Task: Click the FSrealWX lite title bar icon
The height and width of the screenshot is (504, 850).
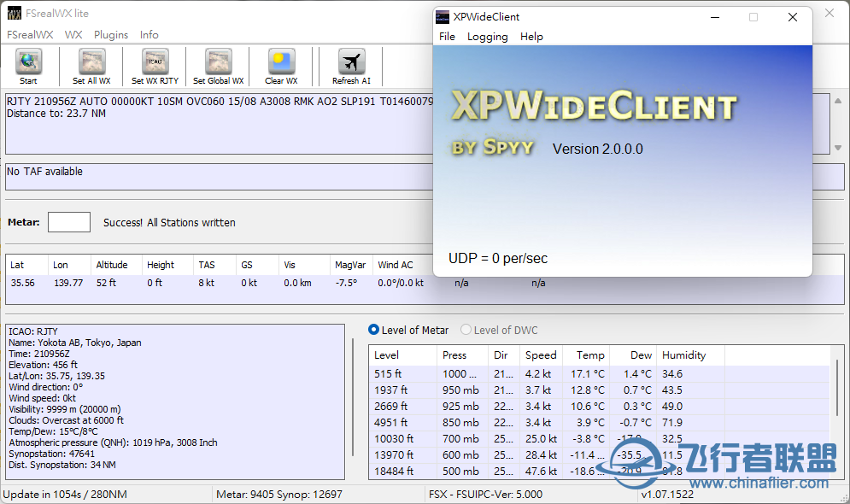Action: pos(14,13)
